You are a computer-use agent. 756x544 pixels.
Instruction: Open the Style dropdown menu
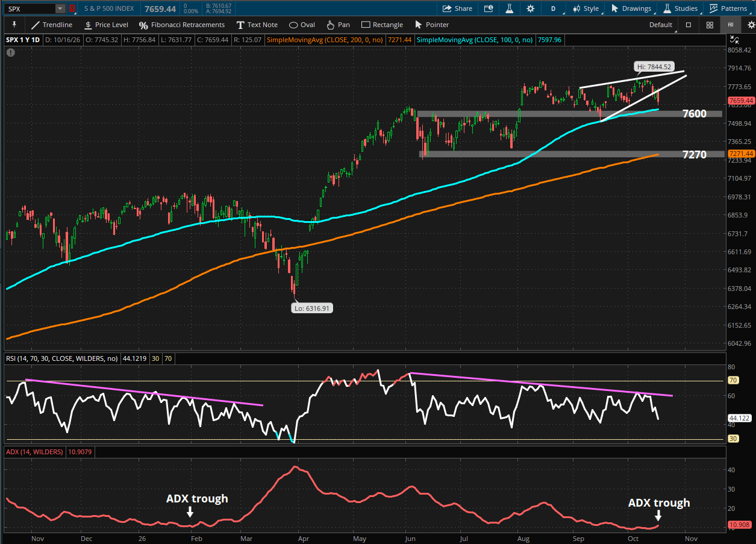click(x=586, y=8)
